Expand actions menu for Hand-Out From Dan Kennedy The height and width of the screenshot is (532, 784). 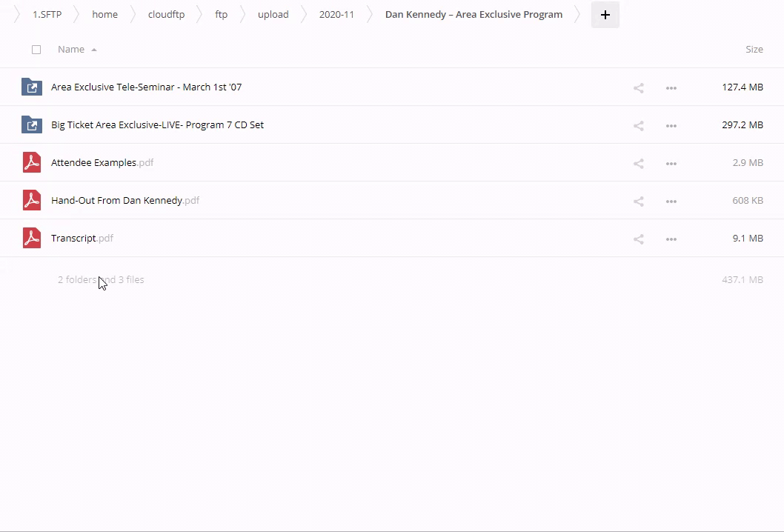(671, 202)
